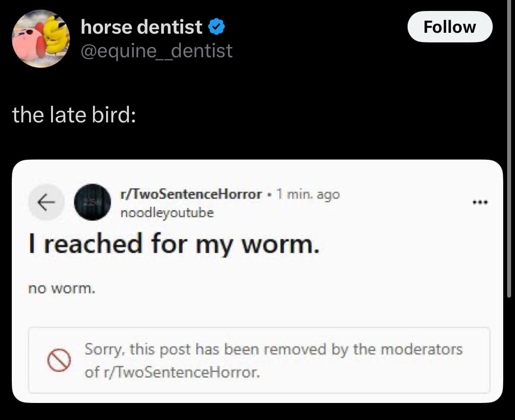Open the r/TwoSentenceHorror subreddit icon
The image size is (515, 420).
(93, 202)
